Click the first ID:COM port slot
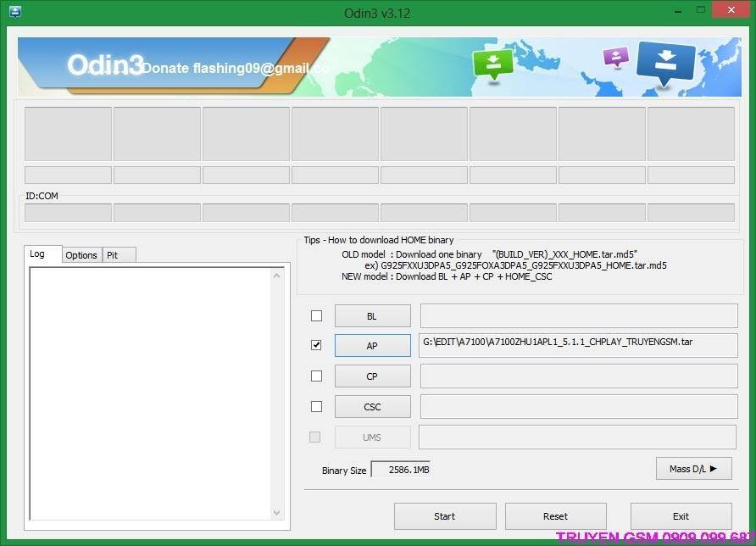The image size is (756, 546). (x=68, y=213)
